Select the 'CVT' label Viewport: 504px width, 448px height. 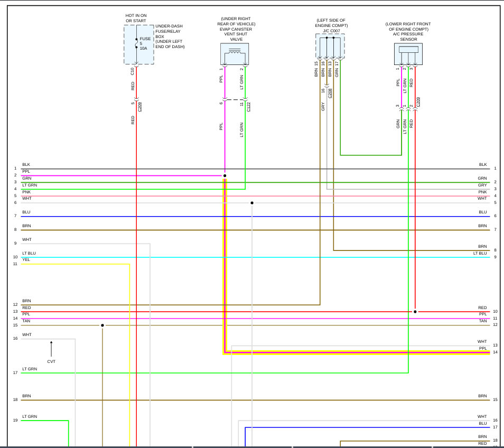(51, 361)
